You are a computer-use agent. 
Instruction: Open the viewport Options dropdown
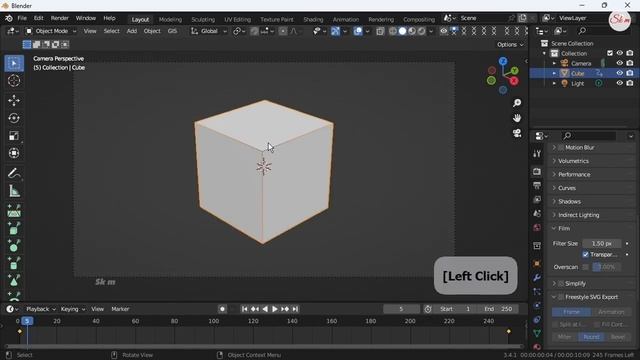(510, 44)
